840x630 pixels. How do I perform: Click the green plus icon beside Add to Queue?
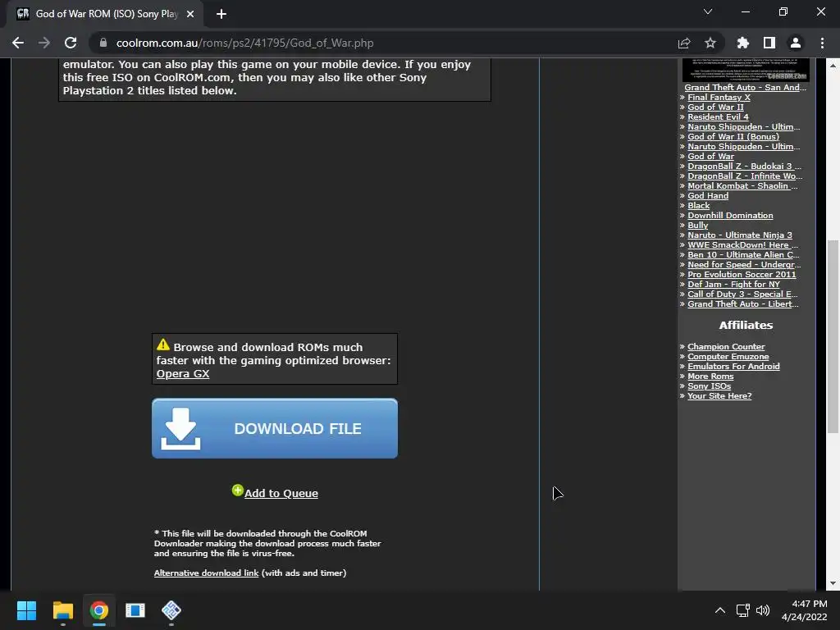(x=237, y=491)
